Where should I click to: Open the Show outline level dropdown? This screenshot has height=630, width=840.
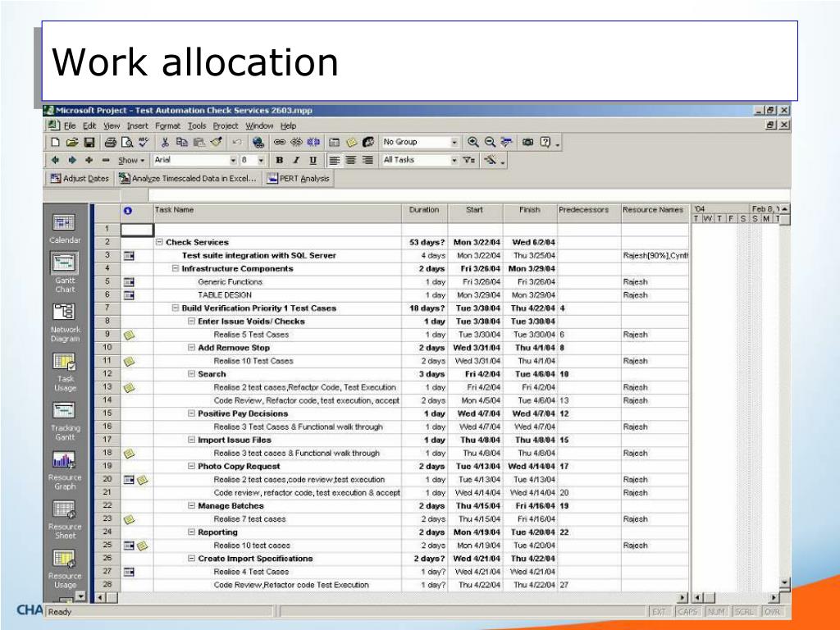(x=131, y=160)
